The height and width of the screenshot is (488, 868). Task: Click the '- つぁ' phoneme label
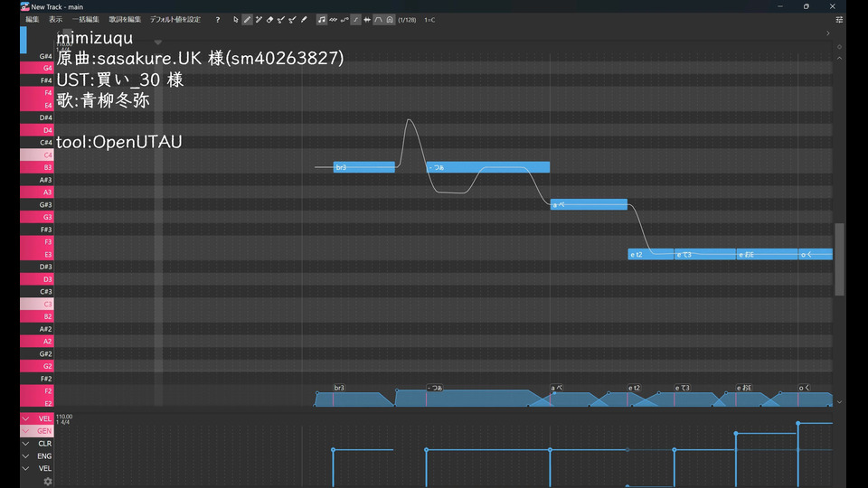pyautogui.click(x=435, y=388)
